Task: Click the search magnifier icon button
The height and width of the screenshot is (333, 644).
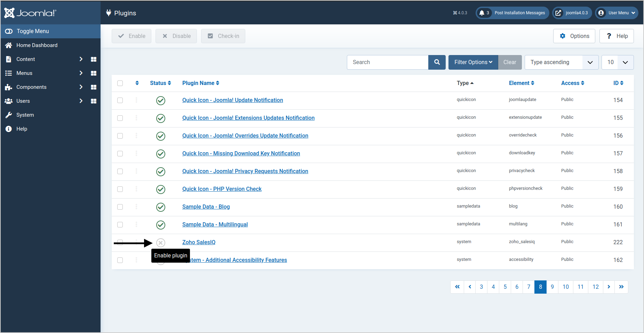Action: click(x=437, y=62)
